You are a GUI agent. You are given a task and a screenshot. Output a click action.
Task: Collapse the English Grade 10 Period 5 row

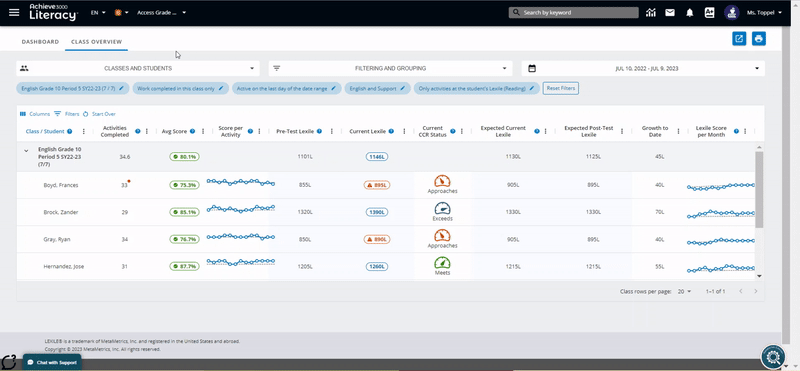[27, 151]
